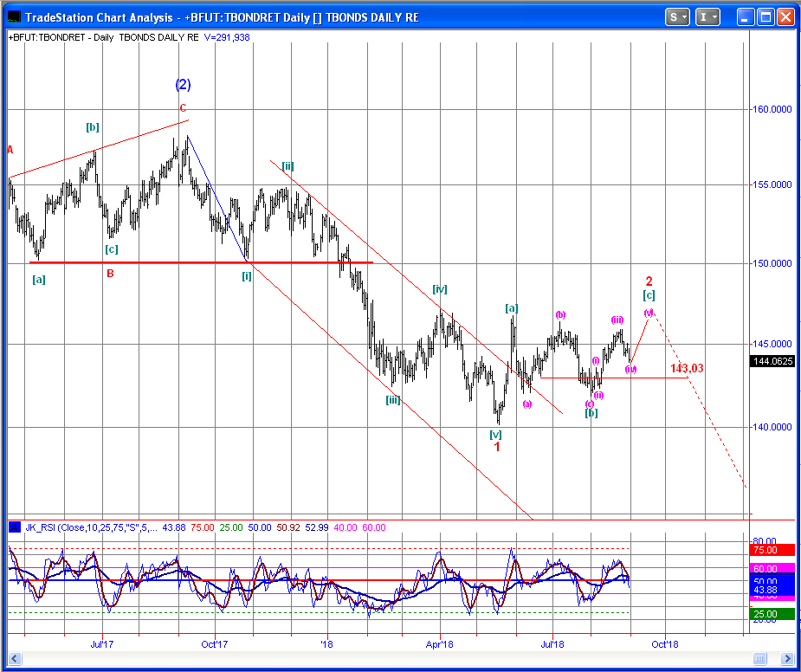Select the magenta (a) wave label
Screen dimensions: 801x672
coord(527,404)
